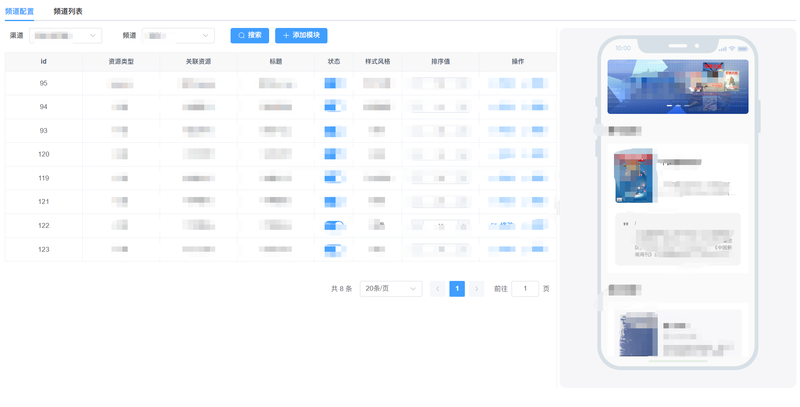Click id cell 94
This screenshot has width=800, height=407.
[43, 107]
